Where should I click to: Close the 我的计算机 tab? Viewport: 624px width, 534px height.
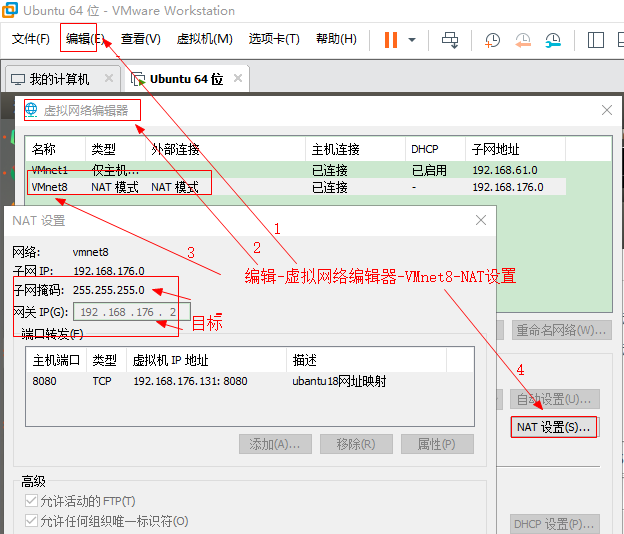point(109,78)
